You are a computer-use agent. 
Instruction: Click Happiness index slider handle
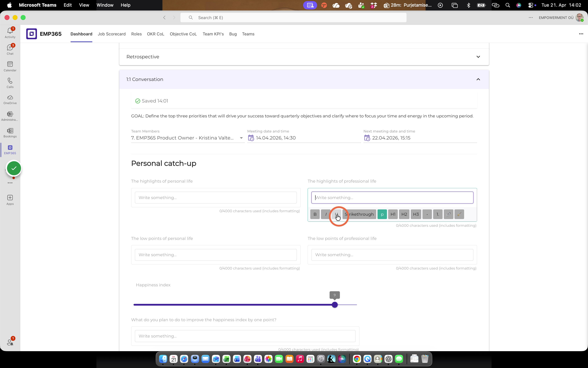click(x=335, y=305)
